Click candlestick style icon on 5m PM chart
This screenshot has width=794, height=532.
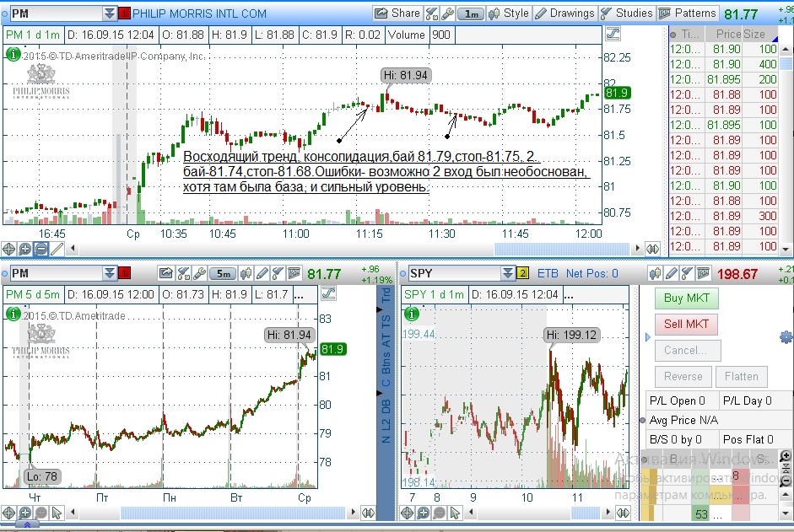[x=246, y=274]
